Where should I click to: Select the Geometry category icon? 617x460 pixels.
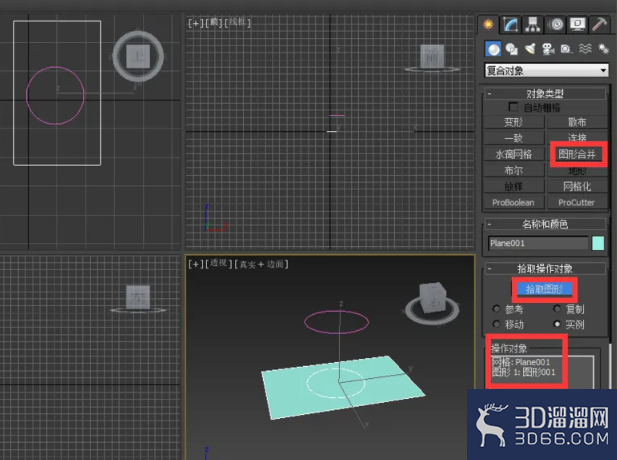pyautogui.click(x=493, y=49)
